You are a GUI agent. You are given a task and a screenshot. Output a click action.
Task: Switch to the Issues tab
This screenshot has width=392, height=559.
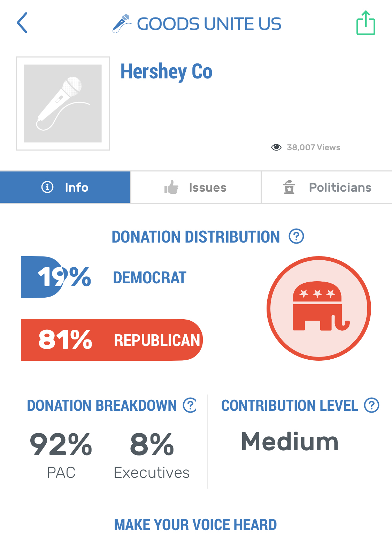click(196, 187)
